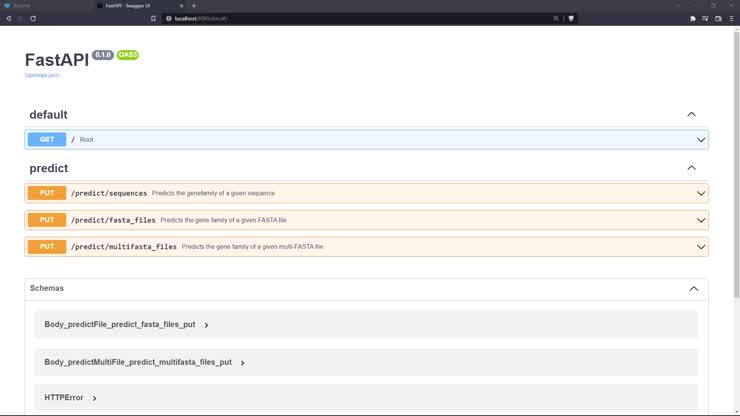Screen dimensions: 740x416
Task: Go back with the browser back arrow
Action: 8,18
